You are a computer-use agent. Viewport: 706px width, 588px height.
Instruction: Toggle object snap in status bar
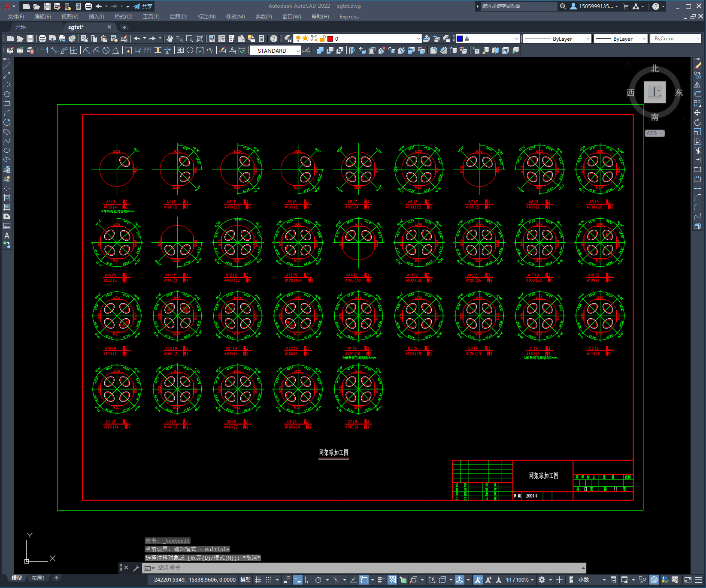[x=364, y=580]
